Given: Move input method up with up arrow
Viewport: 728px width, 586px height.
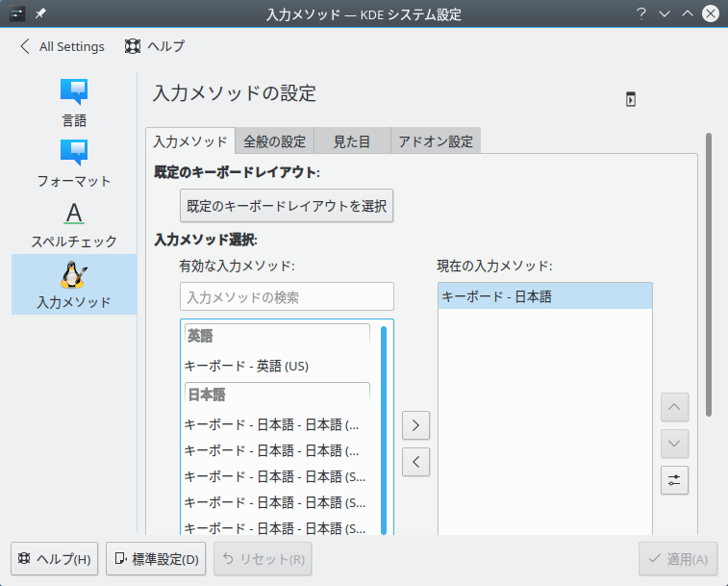Looking at the screenshot, I should (674, 407).
